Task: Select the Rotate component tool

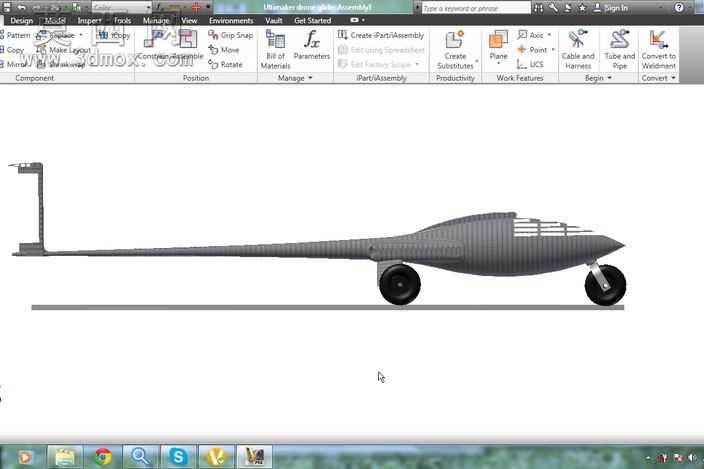Action: pos(225,65)
